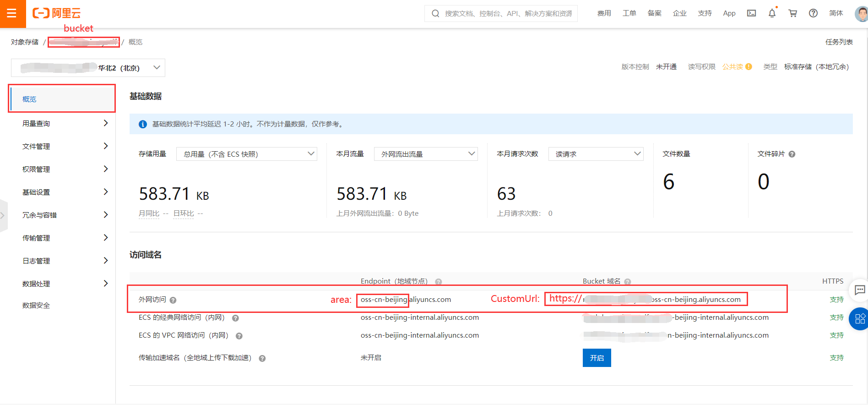Select 概览 in the sidebar
The width and height of the screenshot is (868, 405).
[x=62, y=99]
